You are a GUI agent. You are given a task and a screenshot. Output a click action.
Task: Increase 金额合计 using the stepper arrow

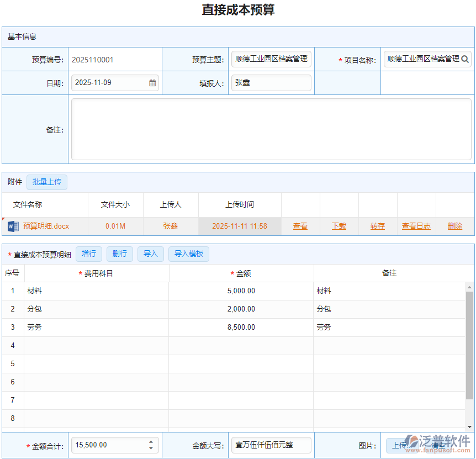[150, 442]
